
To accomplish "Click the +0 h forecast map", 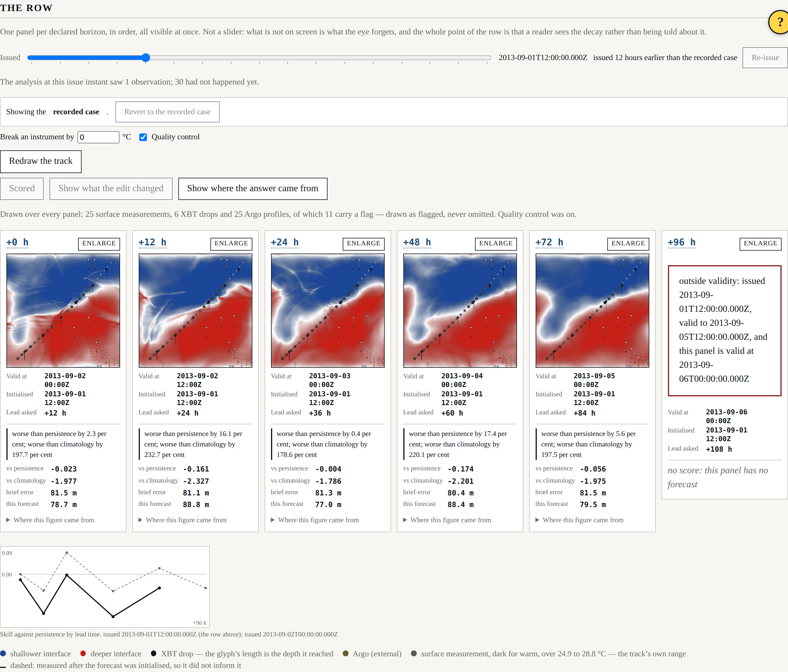I will [x=63, y=311].
